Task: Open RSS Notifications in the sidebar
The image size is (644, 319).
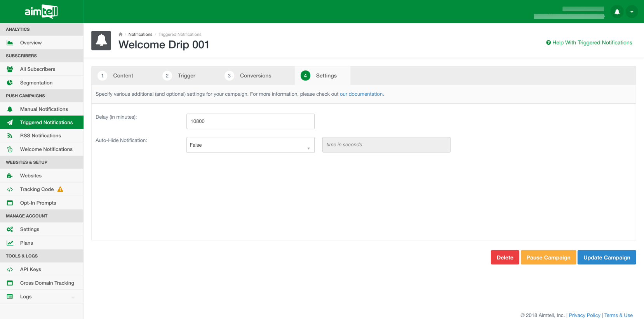Action: [42, 136]
